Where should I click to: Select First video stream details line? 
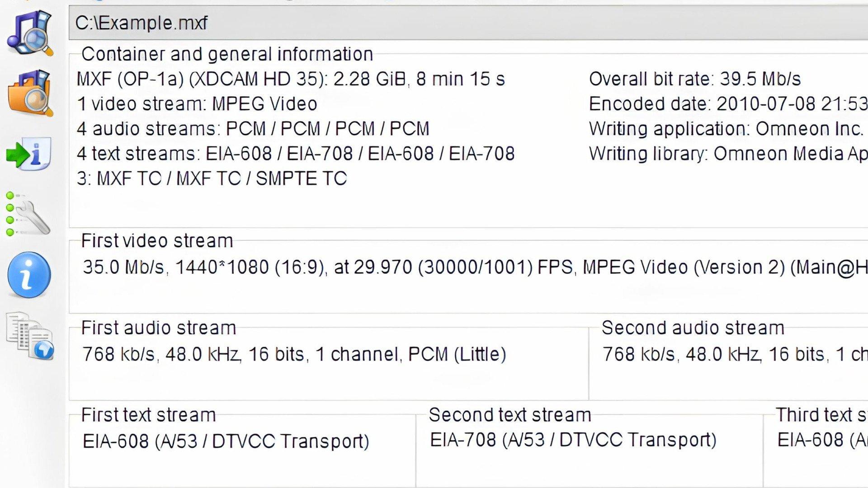tap(475, 267)
